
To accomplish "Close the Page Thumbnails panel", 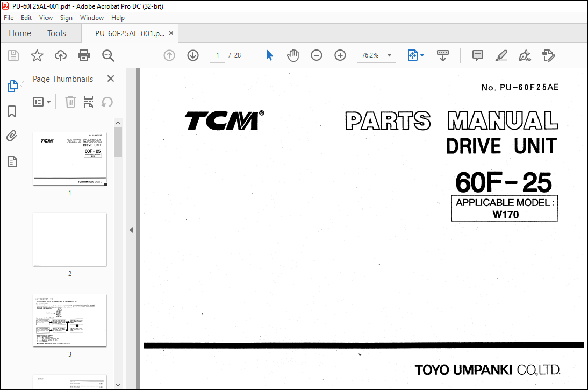I will [111, 79].
